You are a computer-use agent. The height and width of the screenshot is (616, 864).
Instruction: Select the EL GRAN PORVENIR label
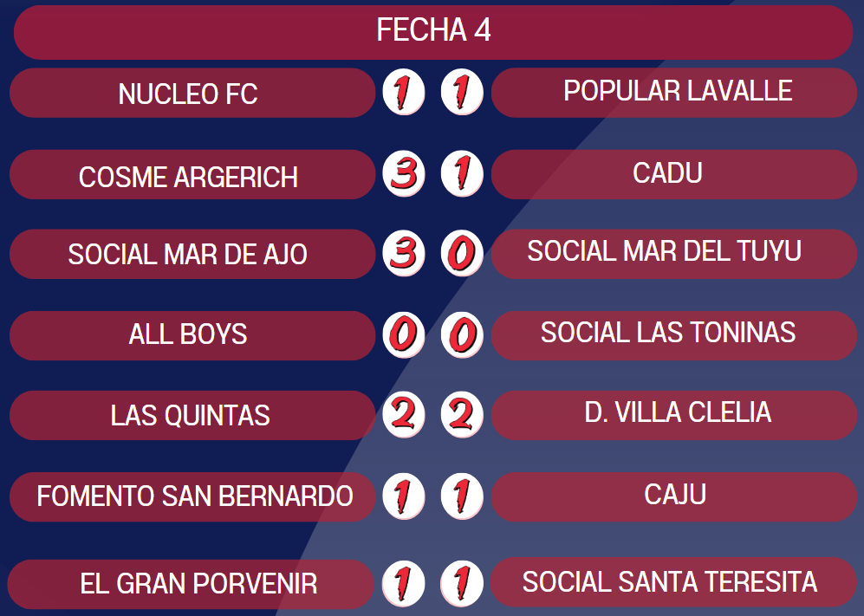tap(198, 583)
